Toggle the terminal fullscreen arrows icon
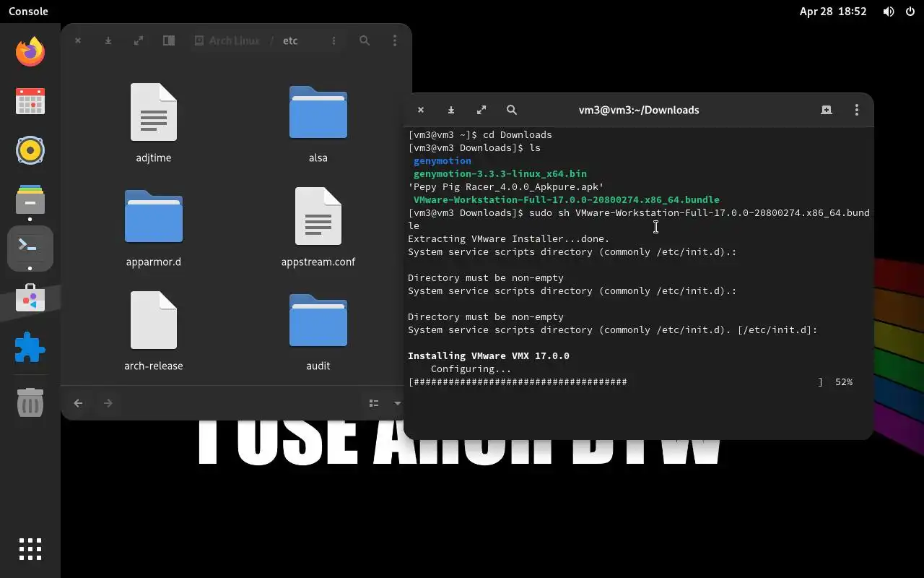 (481, 110)
